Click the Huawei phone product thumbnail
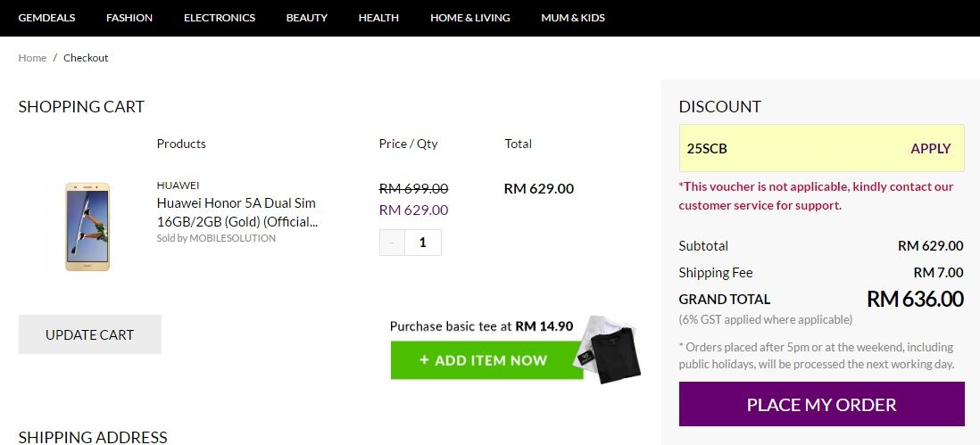Viewport: 980px width, 445px height. [87, 227]
